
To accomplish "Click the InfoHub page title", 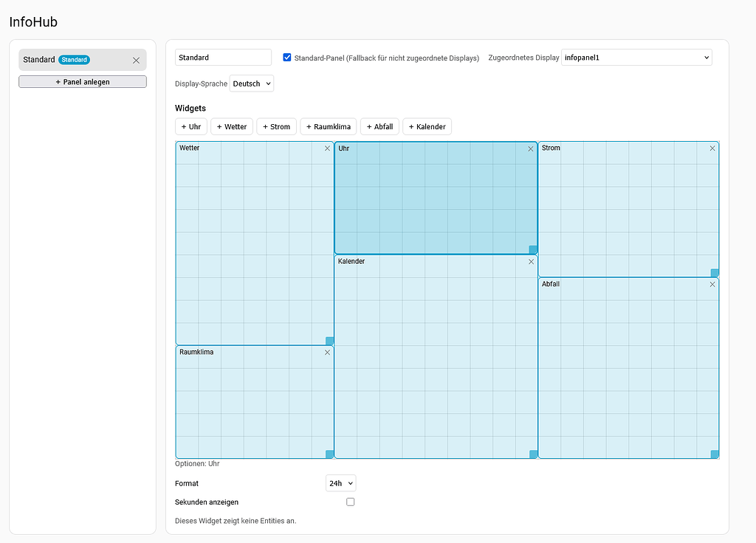I will 33,21.
